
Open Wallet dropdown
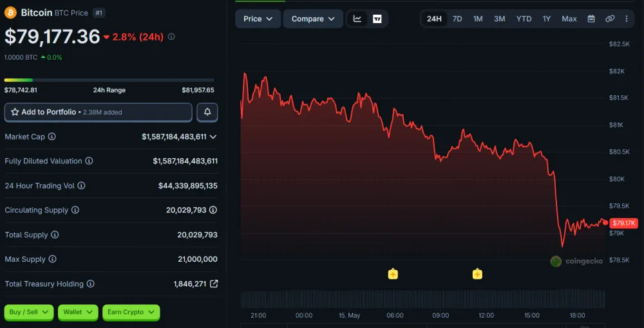tap(78, 312)
